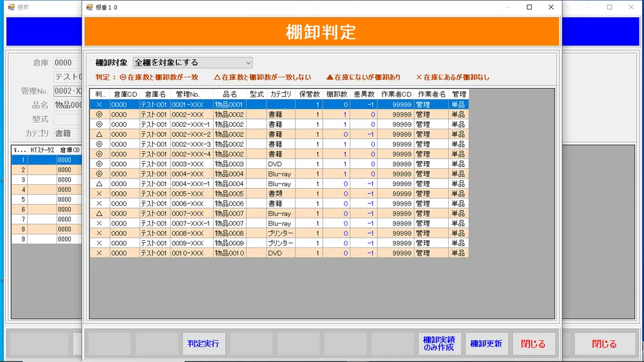
Task: Click 倉庫 field 0000 in 棚卸 window
Action: pyautogui.click(x=68, y=62)
